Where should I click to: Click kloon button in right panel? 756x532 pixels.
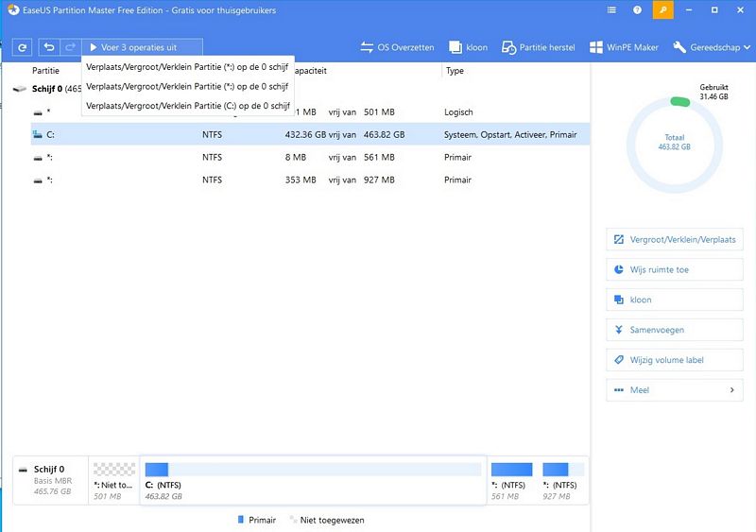pyautogui.click(x=675, y=300)
